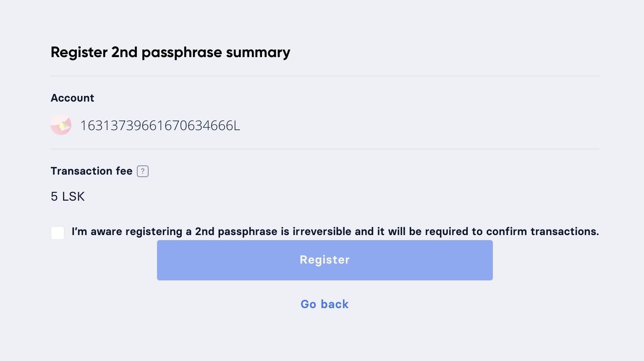644x361 pixels.
Task: Click the pink circular identicon beside the address
Action: tap(61, 125)
